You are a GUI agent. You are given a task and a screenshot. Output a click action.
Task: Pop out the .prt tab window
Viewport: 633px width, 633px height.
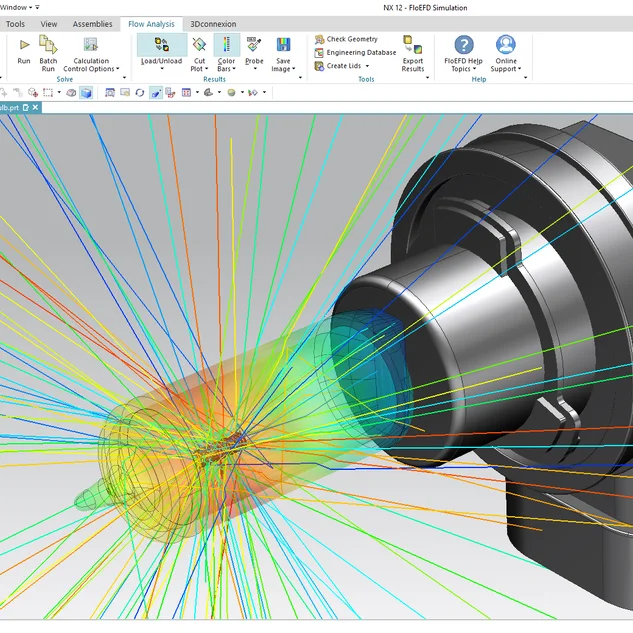coord(26,107)
